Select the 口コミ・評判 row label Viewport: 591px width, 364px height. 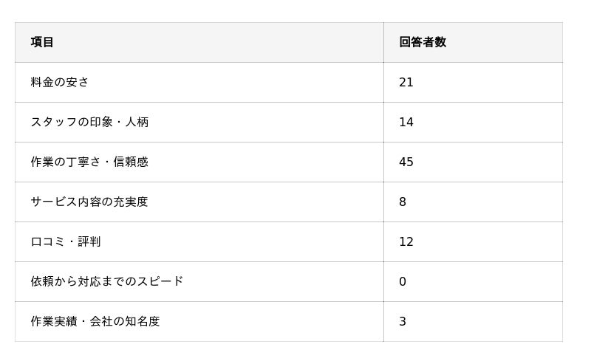coord(66,241)
